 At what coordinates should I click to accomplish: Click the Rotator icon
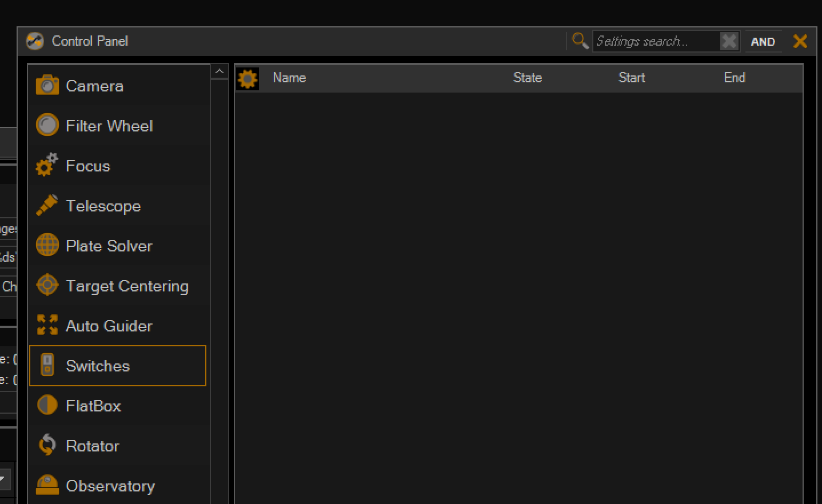tap(47, 445)
